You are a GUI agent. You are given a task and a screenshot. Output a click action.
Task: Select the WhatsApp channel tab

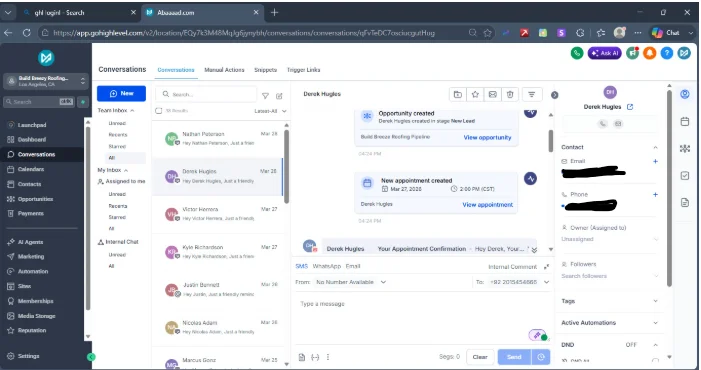tap(326, 266)
